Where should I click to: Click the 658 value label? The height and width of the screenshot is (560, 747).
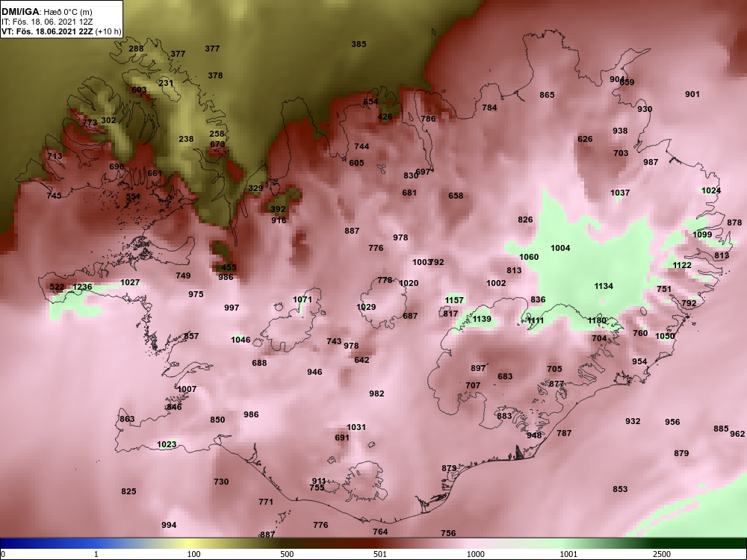coord(456,195)
